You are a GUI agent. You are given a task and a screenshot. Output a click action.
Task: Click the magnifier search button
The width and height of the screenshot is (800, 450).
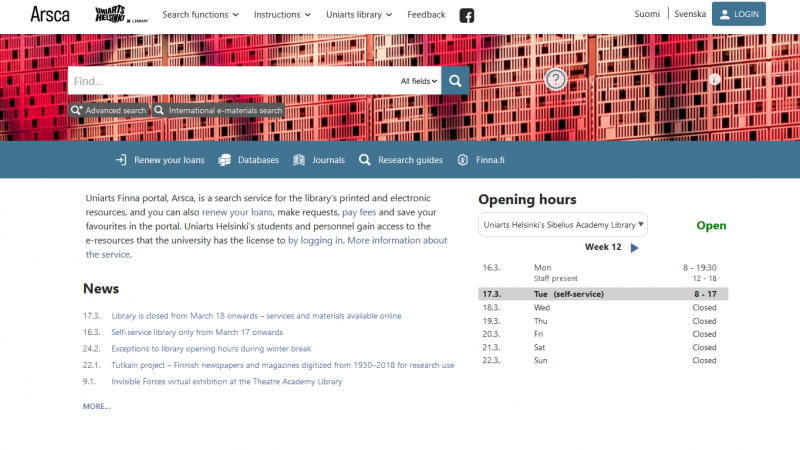coord(456,81)
